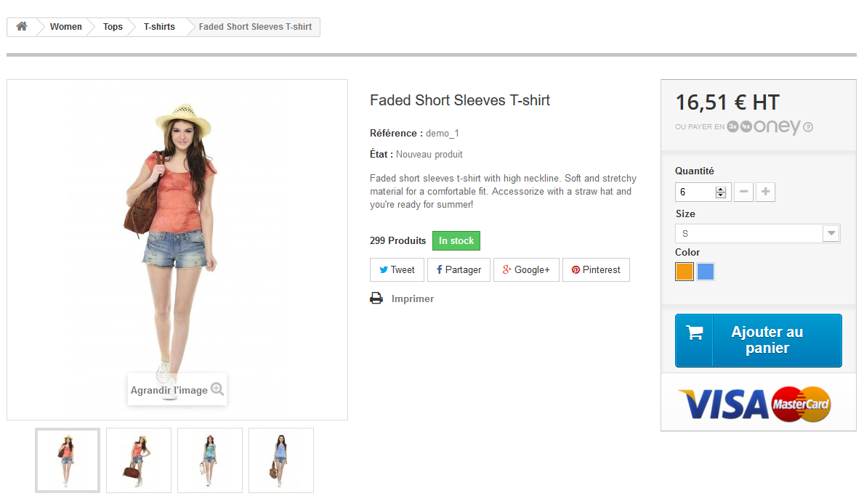864x504 pixels.
Task: Open Women breadcrumb category
Action: (65, 26)
